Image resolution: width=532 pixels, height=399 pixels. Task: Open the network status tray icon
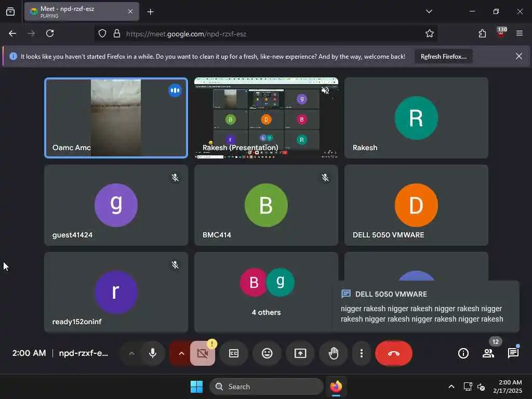click(x=468, y=387)
